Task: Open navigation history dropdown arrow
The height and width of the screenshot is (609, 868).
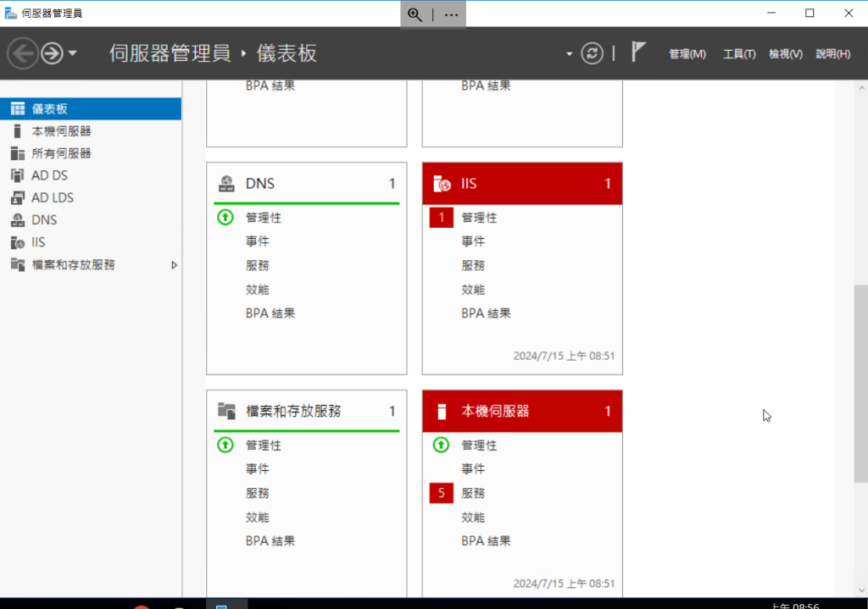Action: [x=72, y=53]
